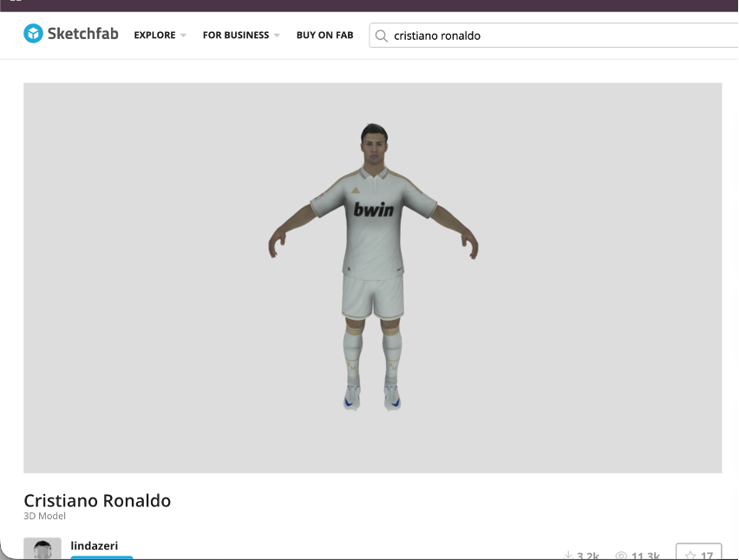Click the download count icon

(x=568, y=556)
